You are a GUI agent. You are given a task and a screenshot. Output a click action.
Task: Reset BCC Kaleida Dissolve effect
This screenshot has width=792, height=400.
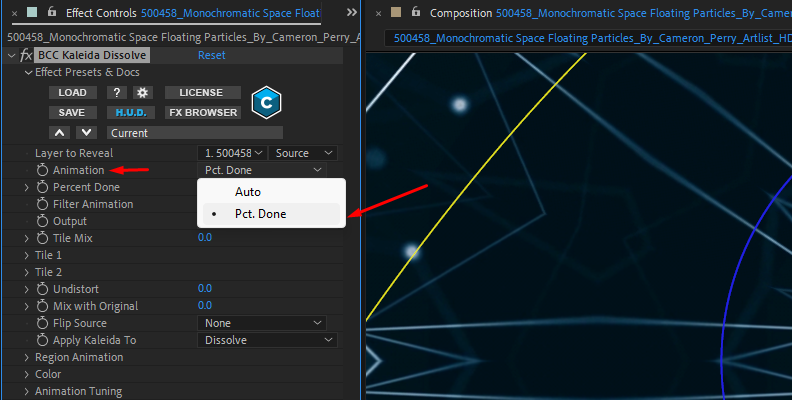click(x=211, y=55)
